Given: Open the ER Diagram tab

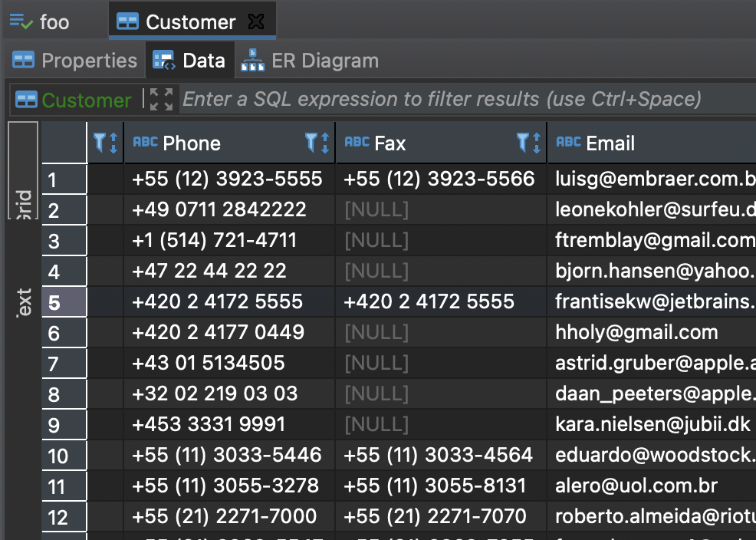Looking at the screenshot, I should (x=309, y=61).
